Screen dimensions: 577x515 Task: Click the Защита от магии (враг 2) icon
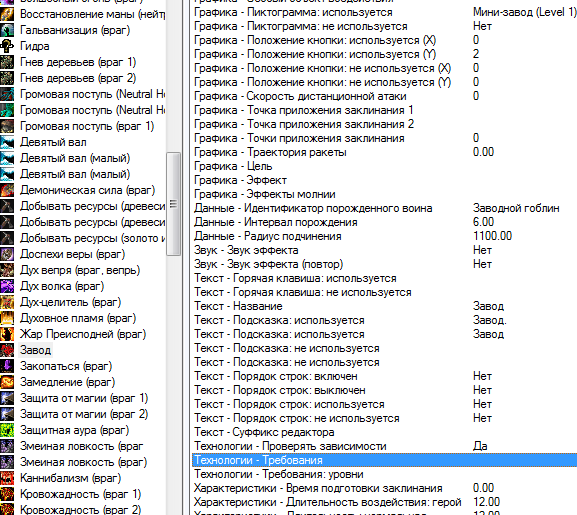coord(7,414)
